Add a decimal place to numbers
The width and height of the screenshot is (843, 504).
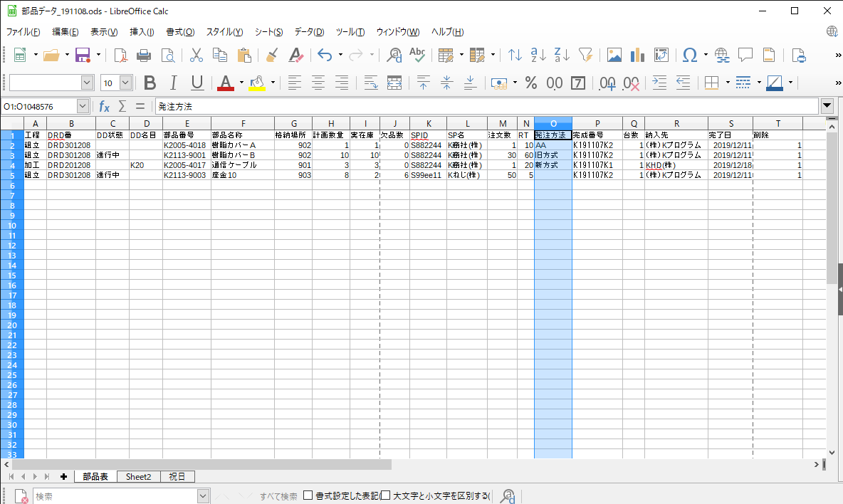[x=607, y=83]
